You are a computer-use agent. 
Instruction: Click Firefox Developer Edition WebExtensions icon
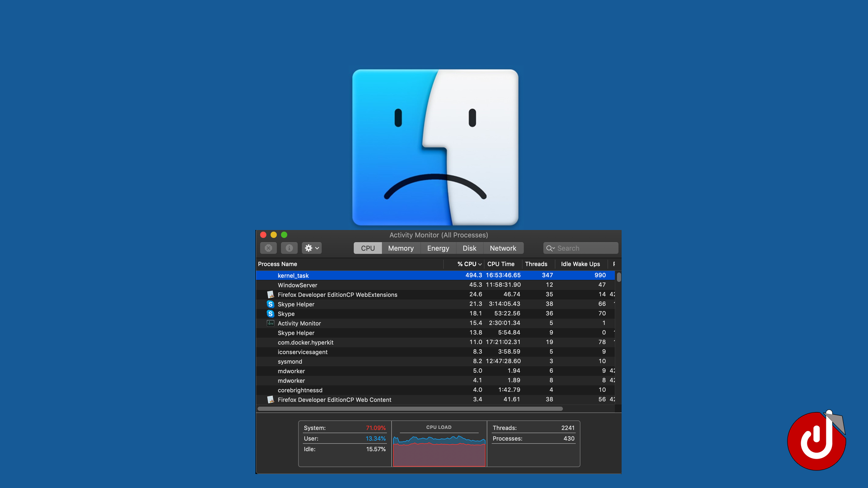click(270, 295)
